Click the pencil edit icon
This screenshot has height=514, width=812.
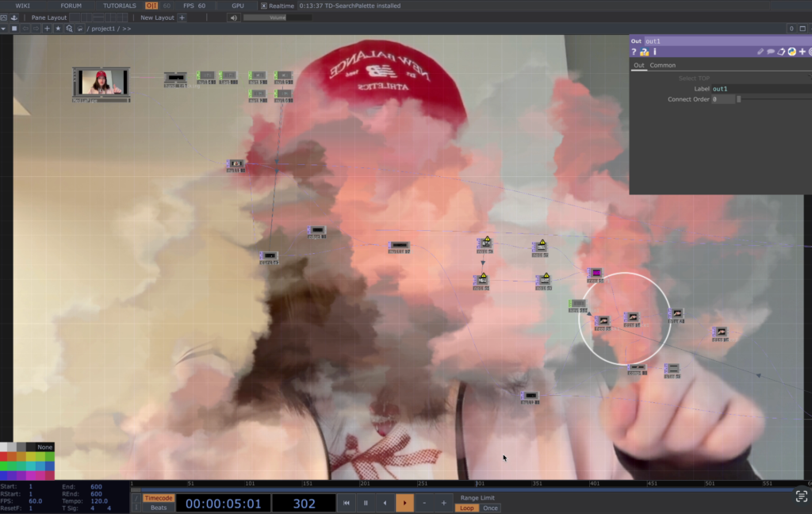(x=760, y=52)
